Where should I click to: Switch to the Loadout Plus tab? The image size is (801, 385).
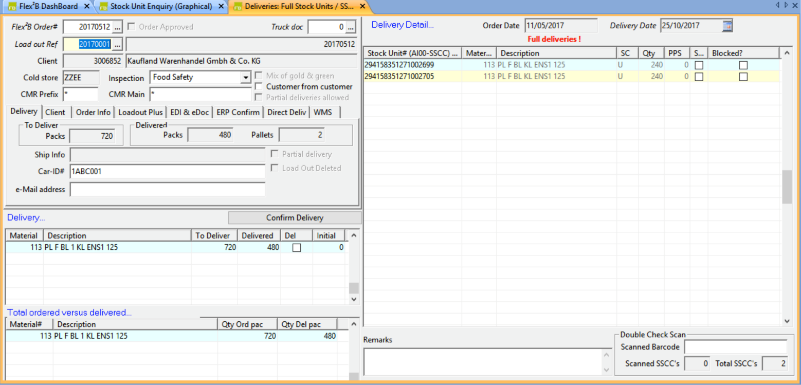[140, 112]
